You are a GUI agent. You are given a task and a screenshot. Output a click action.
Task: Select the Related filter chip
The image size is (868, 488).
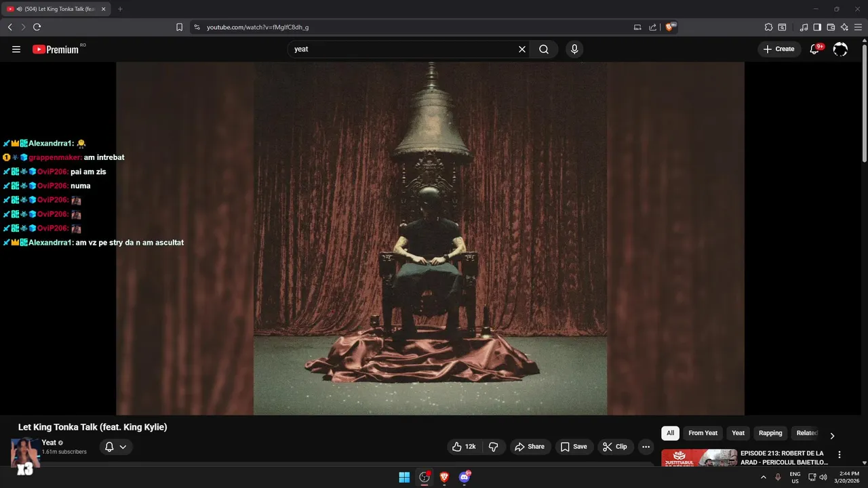pos(806,433)
